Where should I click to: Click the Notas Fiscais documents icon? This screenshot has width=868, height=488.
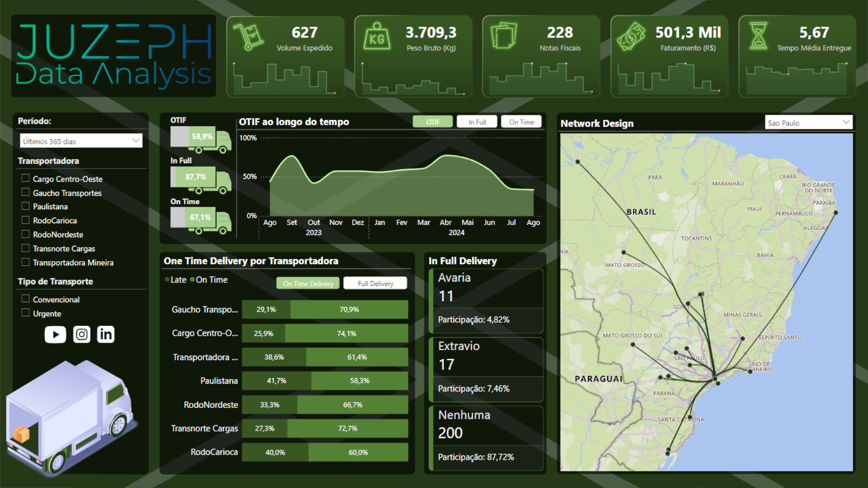(504, 36)
